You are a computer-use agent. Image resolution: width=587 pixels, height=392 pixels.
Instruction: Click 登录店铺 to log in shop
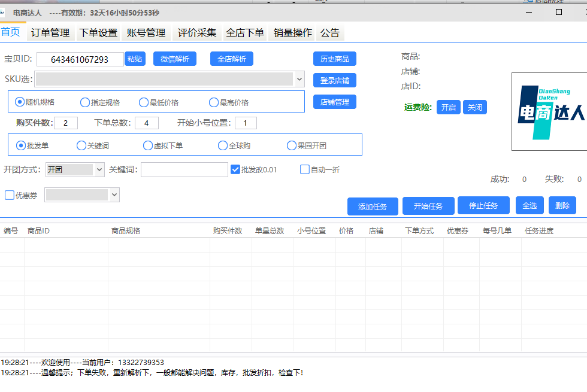pos(334,80)
